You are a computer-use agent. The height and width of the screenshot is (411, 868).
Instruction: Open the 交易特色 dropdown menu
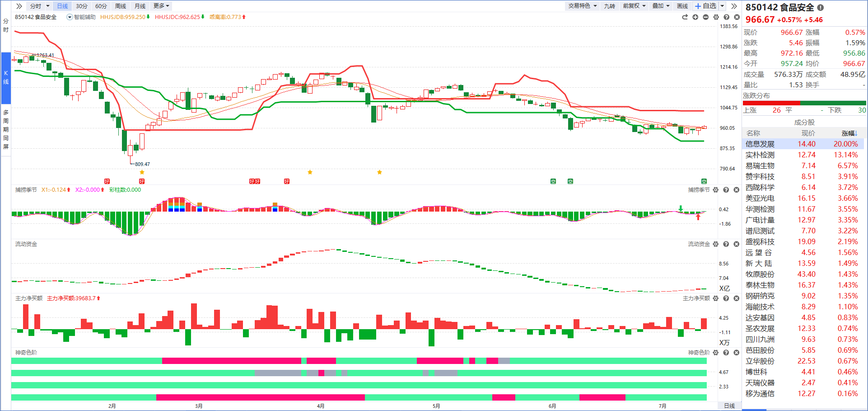click(x=583, y=6)
